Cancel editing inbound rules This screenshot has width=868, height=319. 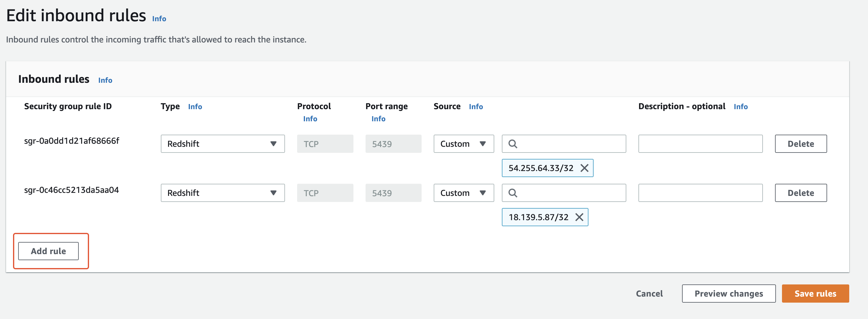click(x=649, y=294)
